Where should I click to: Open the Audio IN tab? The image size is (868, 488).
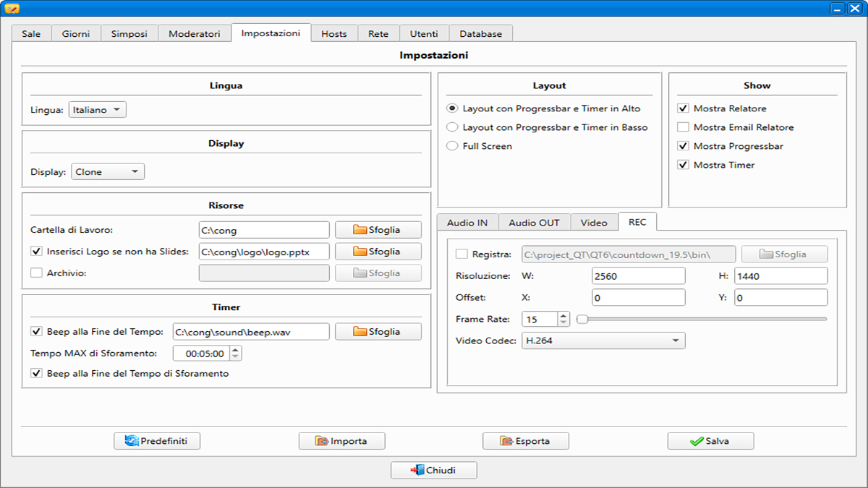click(x=468, y=223)
